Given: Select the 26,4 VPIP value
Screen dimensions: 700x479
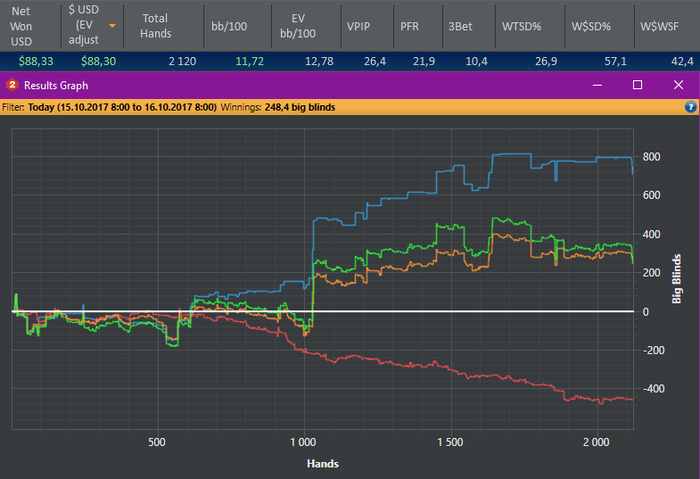Looking at the screenshot, I should click(x=375, y=61).
